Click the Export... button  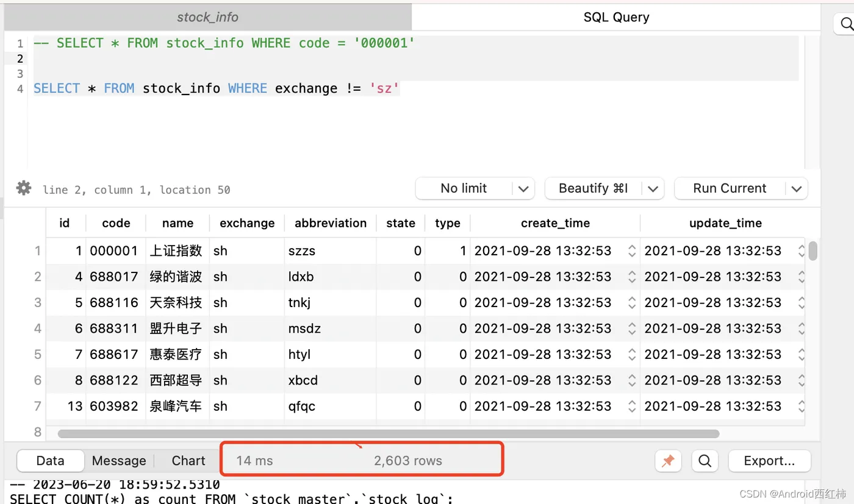click(769, 461)
